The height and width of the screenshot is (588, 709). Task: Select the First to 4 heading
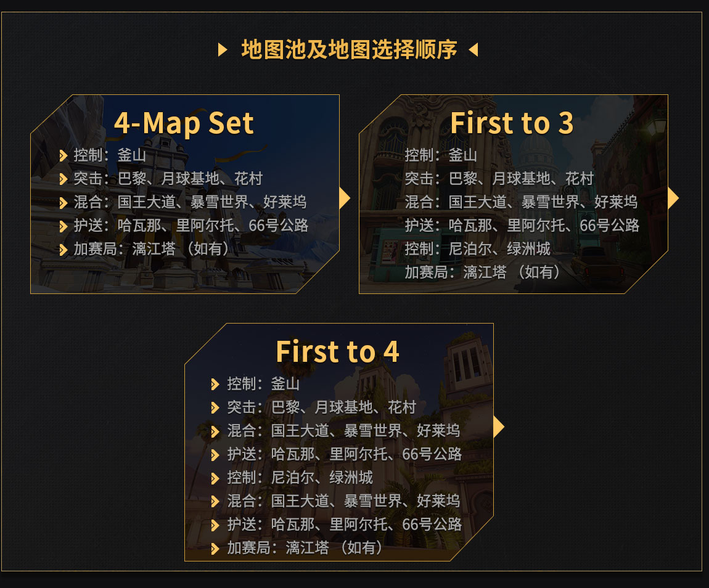pyautogui.click(x=337, y=351)
